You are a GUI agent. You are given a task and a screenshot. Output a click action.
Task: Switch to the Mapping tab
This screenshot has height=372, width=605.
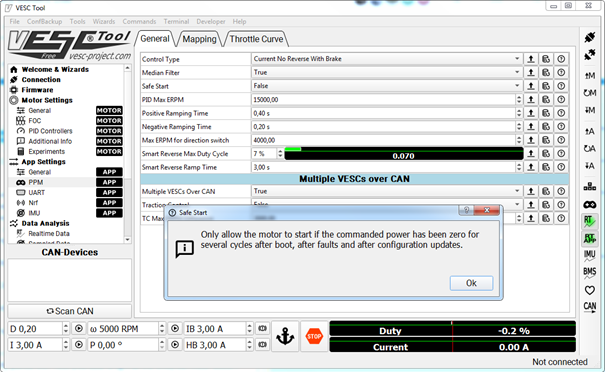[x=199, y=39]
